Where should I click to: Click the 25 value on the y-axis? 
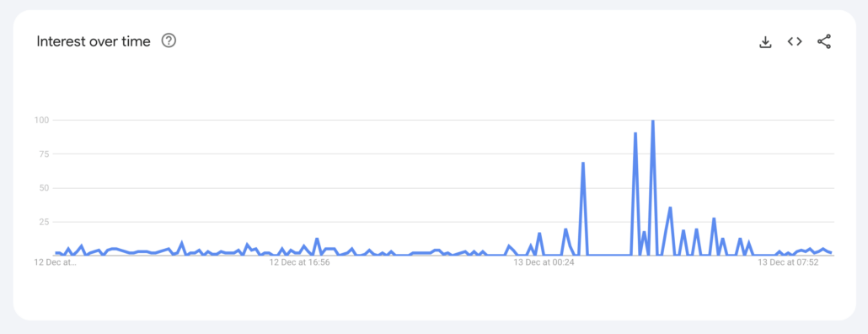point(45,222)
